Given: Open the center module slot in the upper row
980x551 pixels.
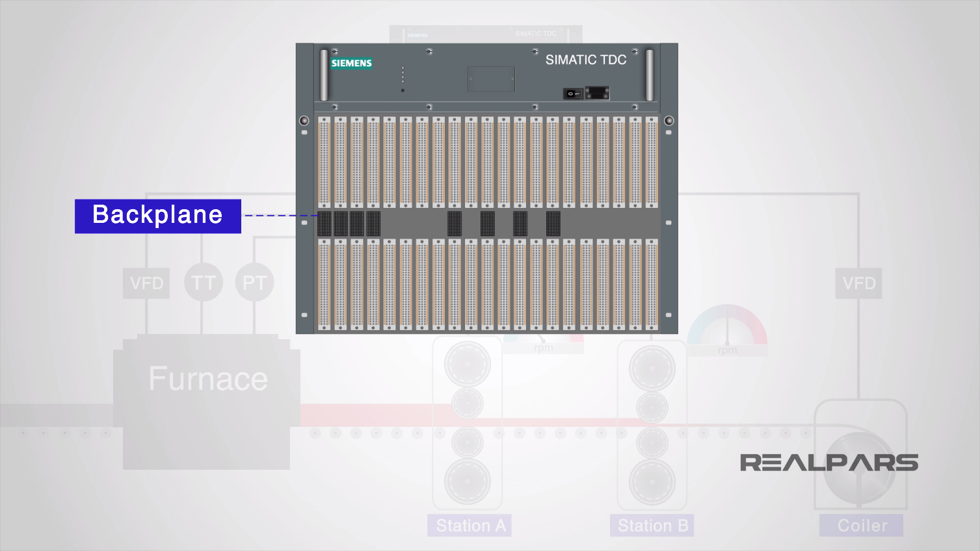Looking at the screenshot, I should pyautogui.click(x=488, y=162).
